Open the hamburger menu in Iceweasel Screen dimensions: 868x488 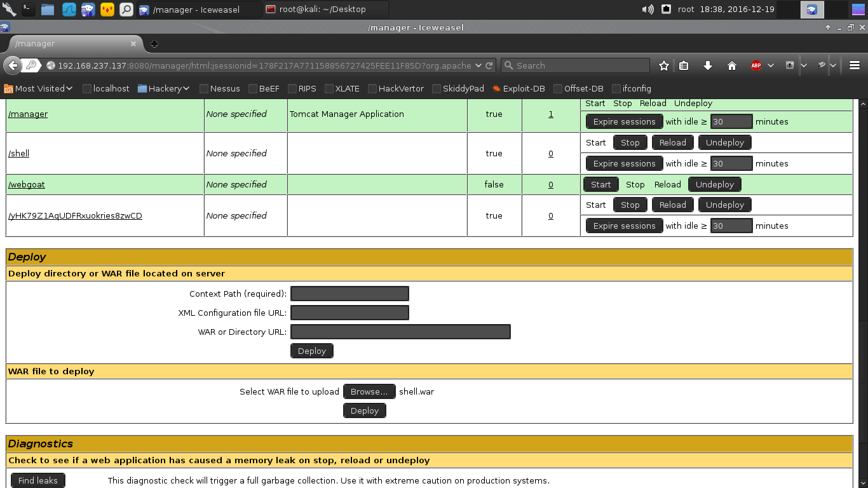855,65
